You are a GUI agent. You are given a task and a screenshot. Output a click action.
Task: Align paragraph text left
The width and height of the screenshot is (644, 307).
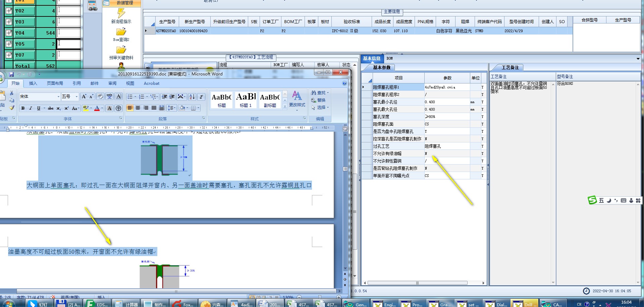pos(130,108)
